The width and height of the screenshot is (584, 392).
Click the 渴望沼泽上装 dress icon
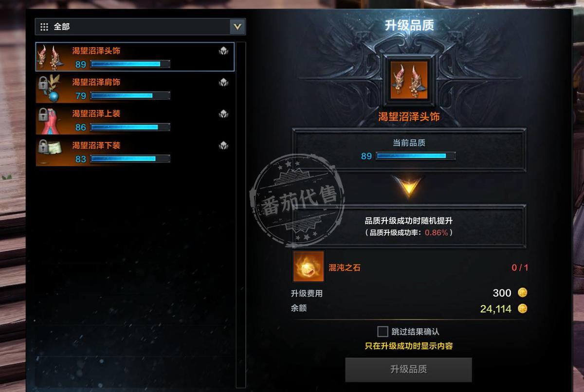pos(51,120)
